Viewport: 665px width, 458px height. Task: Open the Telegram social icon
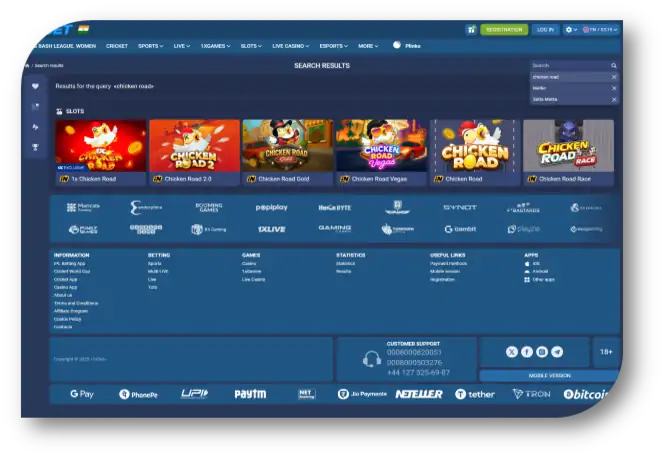tap(557, 352)
